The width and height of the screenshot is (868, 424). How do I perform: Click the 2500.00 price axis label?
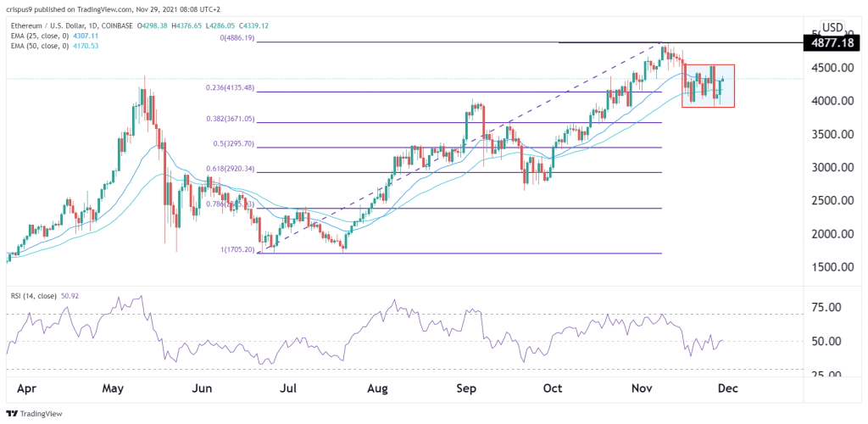(x=832, y=200)
